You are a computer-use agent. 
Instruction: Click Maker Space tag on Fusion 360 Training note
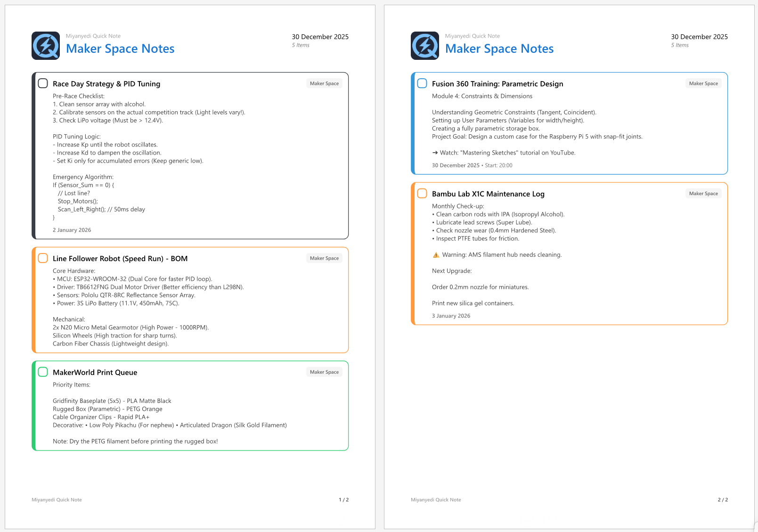click(703, 83)
